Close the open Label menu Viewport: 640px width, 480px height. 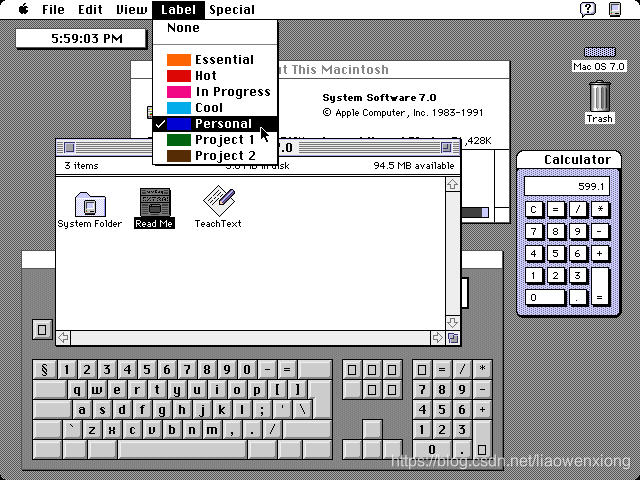[178, 9]
